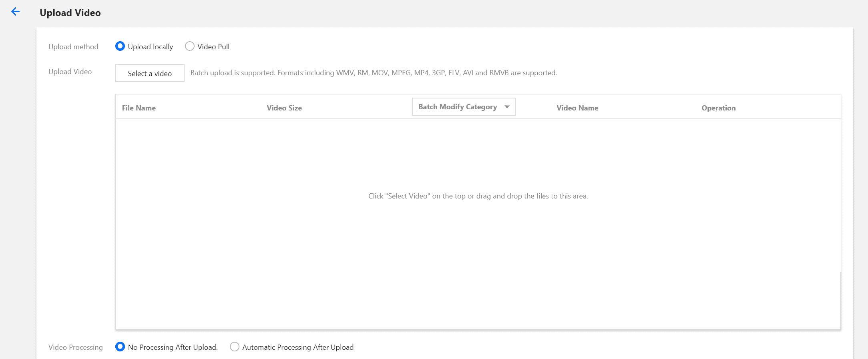Enable Automatic Processing After Upload
Viewport: 868px width, 359px height.
click(235, 347)
